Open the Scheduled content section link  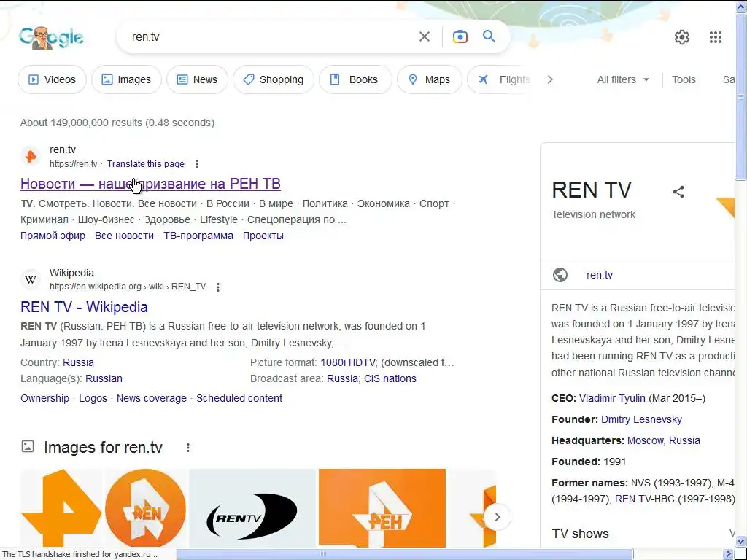click(x=239, y=398)
